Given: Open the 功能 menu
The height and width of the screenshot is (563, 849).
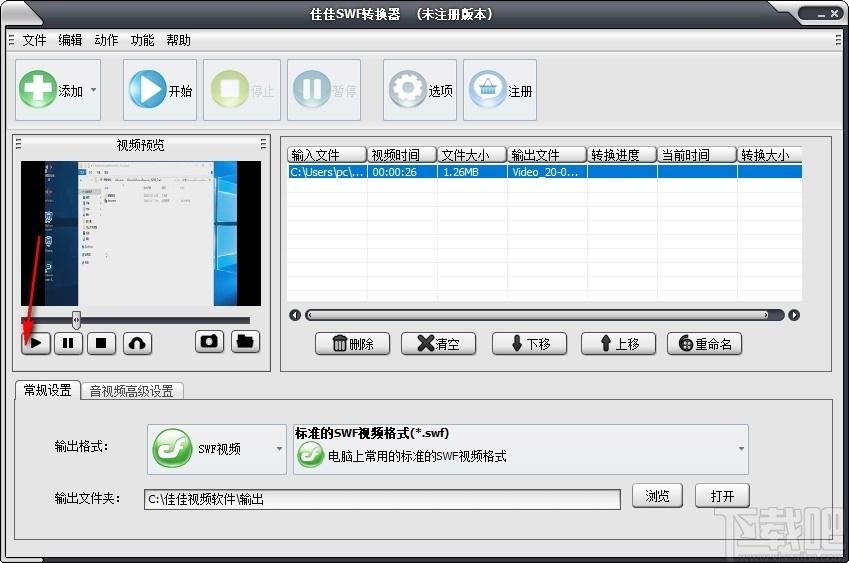Looking at the screenshot, I should [142, 40].
